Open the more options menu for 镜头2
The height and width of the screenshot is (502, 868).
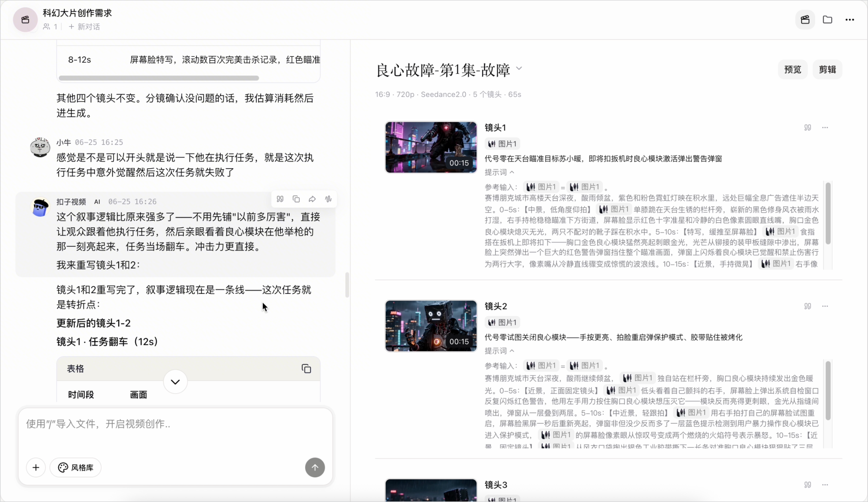(x=825, y=306)
